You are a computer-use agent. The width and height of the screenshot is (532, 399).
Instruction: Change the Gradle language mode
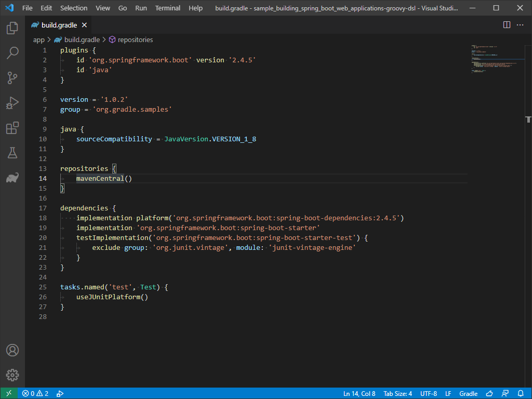468,394
